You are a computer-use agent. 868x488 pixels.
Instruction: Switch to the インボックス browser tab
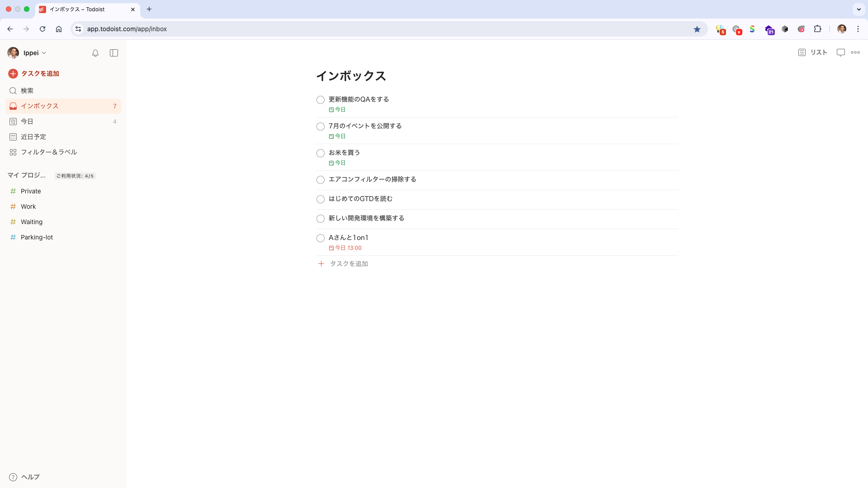(81, 9)
